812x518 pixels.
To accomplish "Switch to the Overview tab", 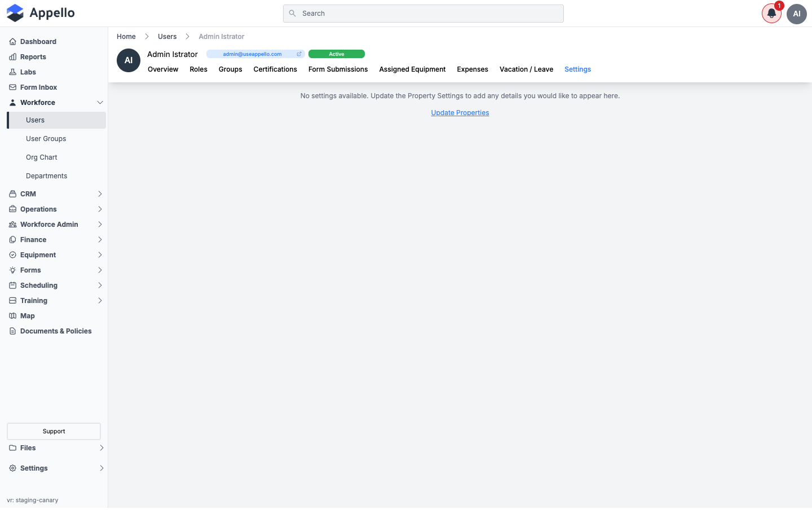I will [163, 69].
